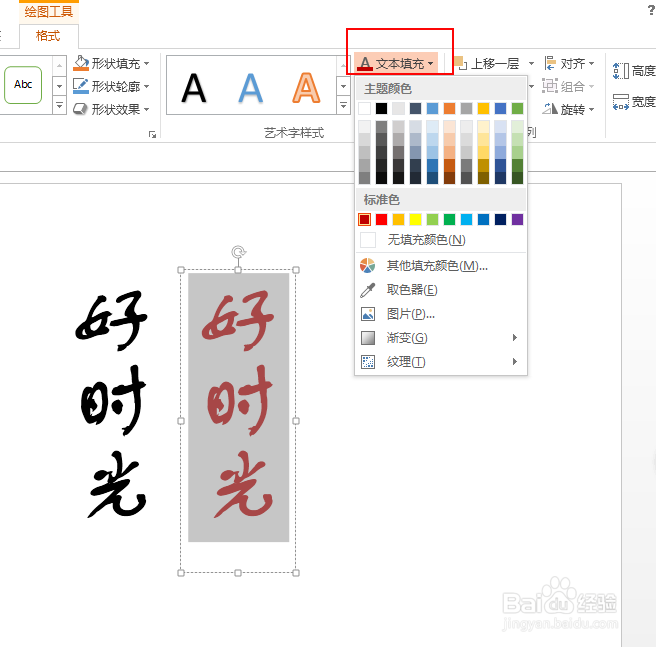Image resolution: width=656 pixels, height=647 pixels.
Task: Expand the Rotate (旋转) dropdown arrow
Action: (x=592, y=110)
